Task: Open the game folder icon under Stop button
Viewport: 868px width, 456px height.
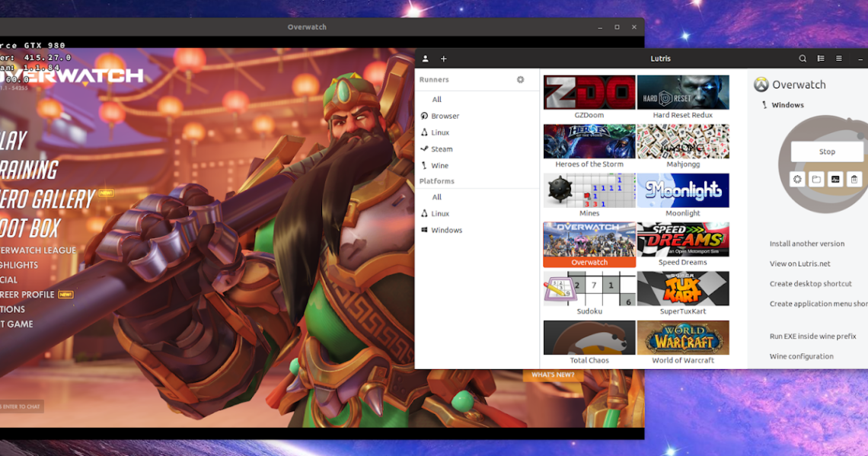Action: (815, 179)
